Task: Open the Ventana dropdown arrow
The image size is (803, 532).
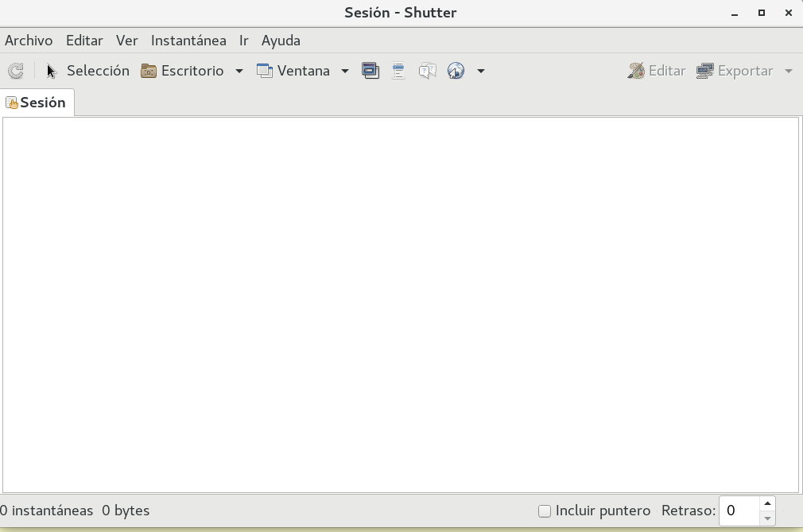Action: point(344,71)
